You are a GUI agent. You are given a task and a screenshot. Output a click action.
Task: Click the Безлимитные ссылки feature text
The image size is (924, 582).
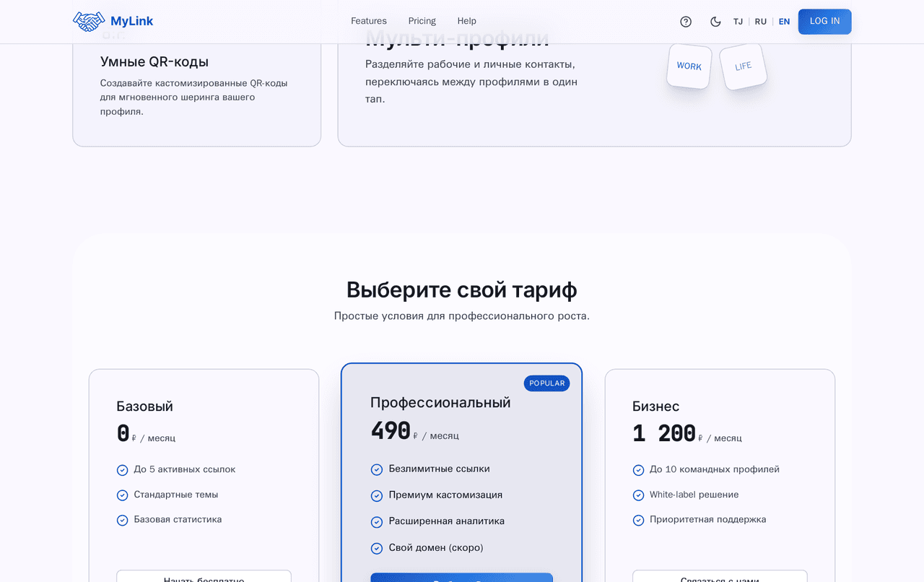439,469
